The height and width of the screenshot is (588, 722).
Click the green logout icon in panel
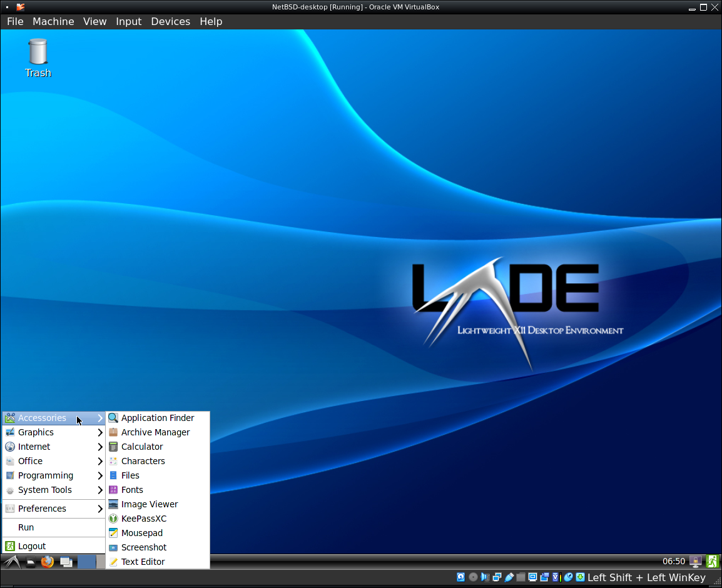click(x=712, y=561)
